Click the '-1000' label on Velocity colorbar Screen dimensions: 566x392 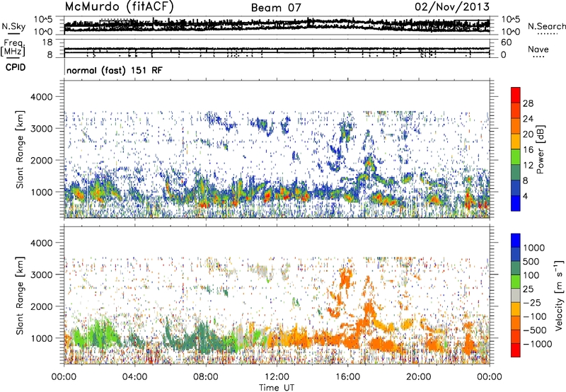pyautogui.click(x=538, y=344)
